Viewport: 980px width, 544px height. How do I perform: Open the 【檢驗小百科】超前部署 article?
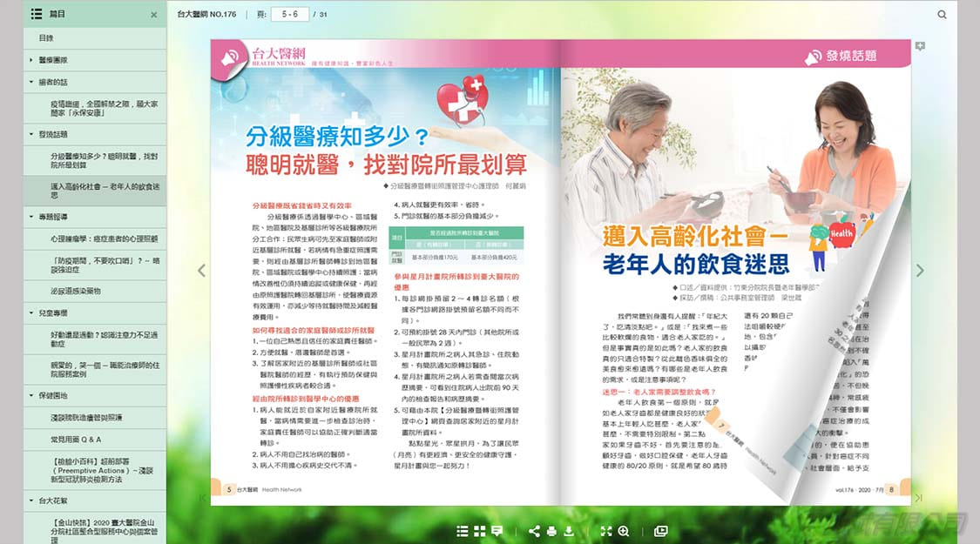coord(95,470)
